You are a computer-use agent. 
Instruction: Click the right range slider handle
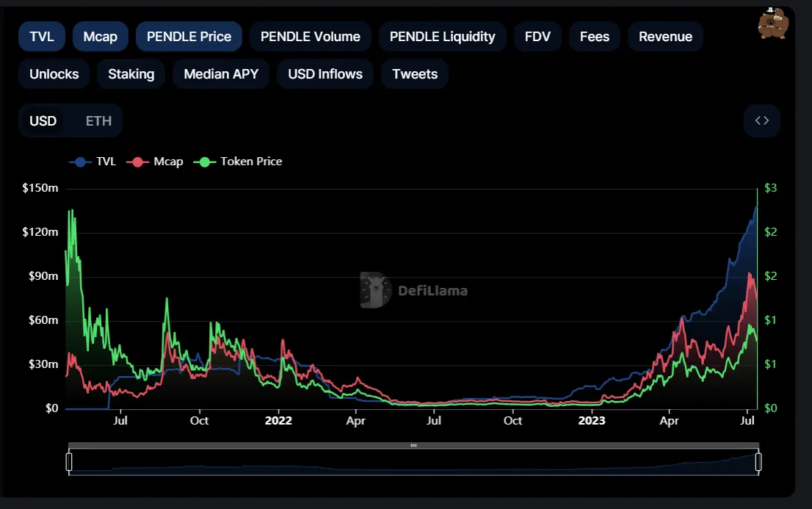point(758,461)
